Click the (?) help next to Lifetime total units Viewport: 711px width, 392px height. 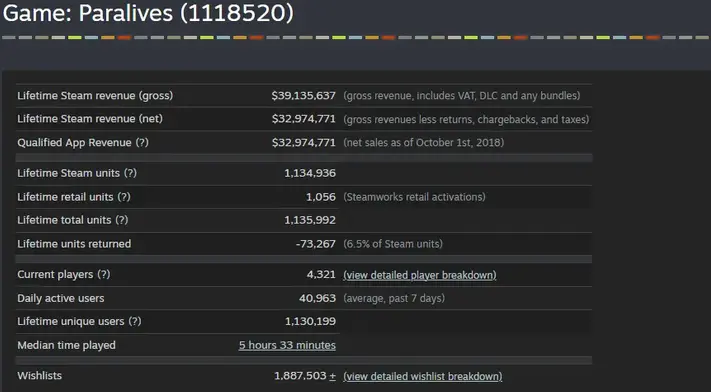coord(122,220)
